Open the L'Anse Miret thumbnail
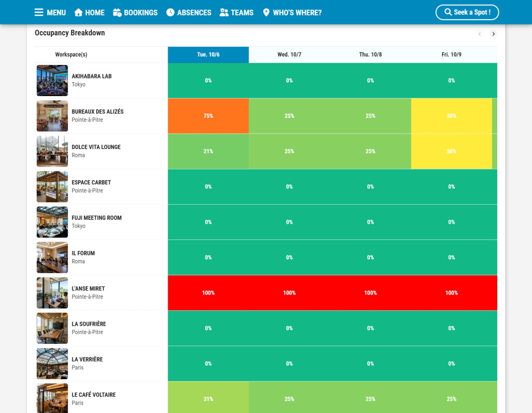Viewport: 532px width, 413px height. pyautogui.click(x=52, y=293)
